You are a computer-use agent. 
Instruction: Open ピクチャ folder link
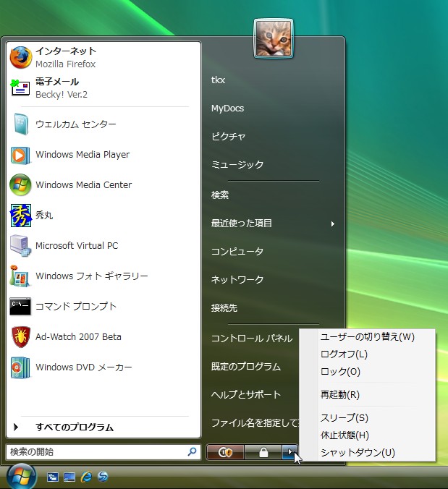pyautogui.click(x=229, y=137)
